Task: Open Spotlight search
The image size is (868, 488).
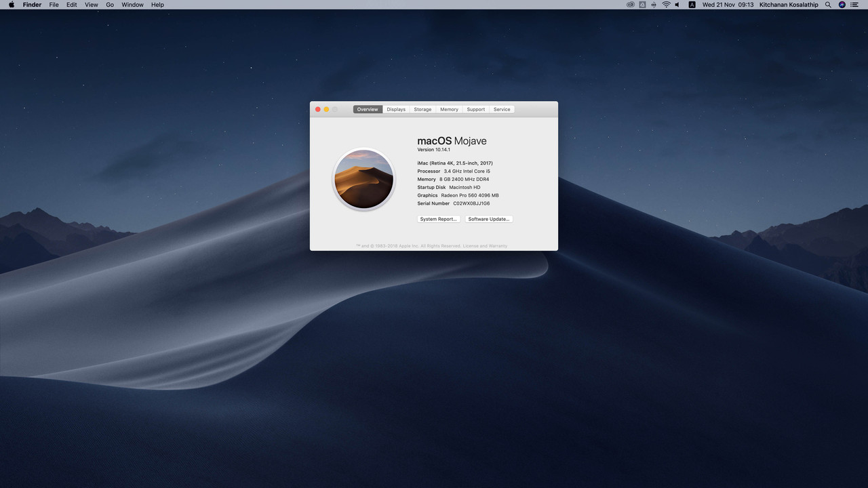Action: pyautogui.click(x=828, y=5)
